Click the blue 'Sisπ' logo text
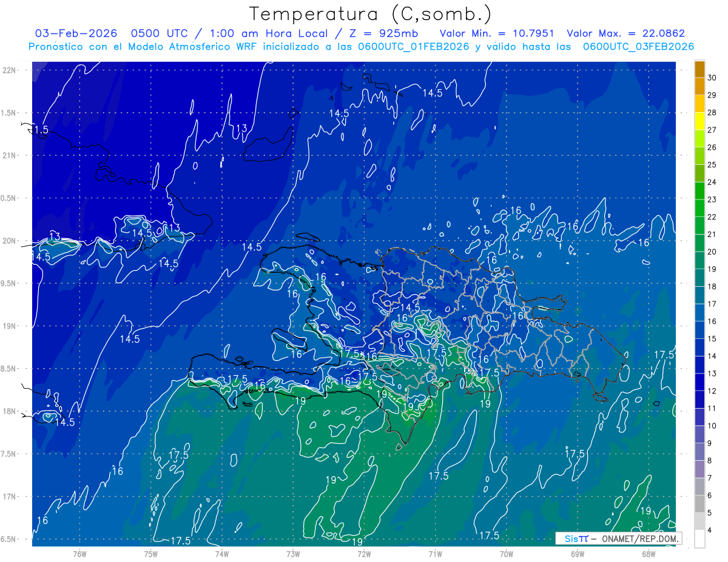Screen dimensions: 728x562 click(x=576, y=538)
